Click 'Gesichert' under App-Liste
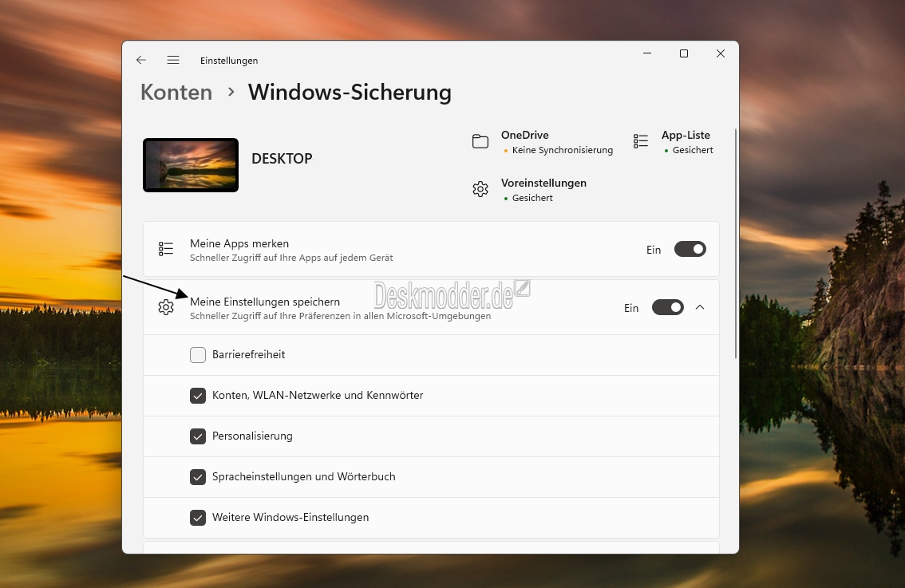Image resolution: width=905 pixels, height=588 pixels. coord(693,150)
